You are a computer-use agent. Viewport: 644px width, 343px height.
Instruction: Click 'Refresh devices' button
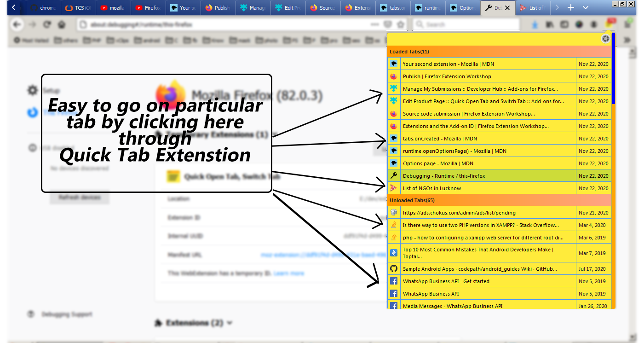coord(80,197)
